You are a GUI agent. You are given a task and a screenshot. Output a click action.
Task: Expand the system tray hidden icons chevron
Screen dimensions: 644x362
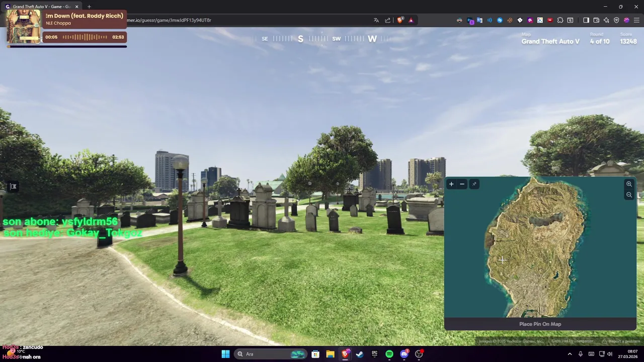tap(570, 354)
